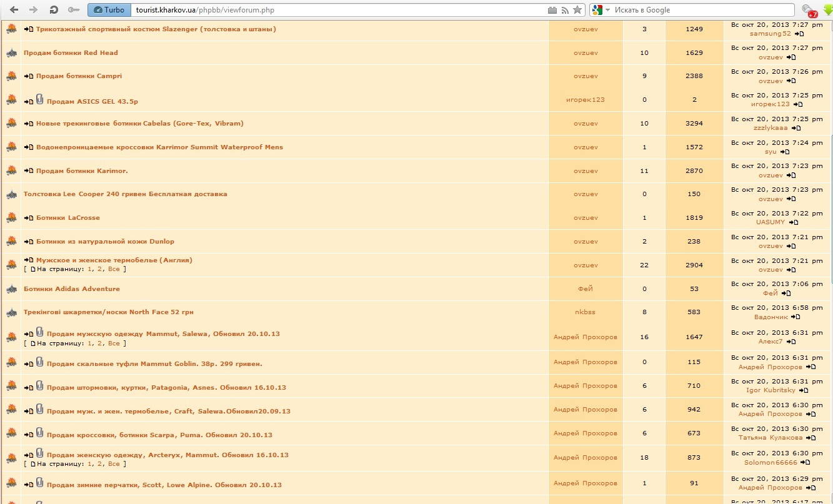Screen dimensions: 833x504
Task: Open 'Ботинки Adidas Adventure' topic
Action: pos(72,289)
